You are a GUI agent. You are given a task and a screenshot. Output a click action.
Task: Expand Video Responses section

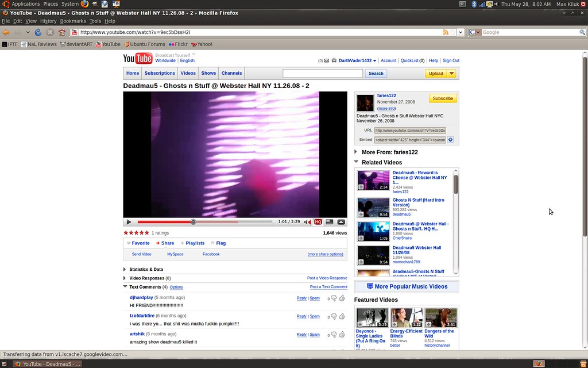pos(125,278)
